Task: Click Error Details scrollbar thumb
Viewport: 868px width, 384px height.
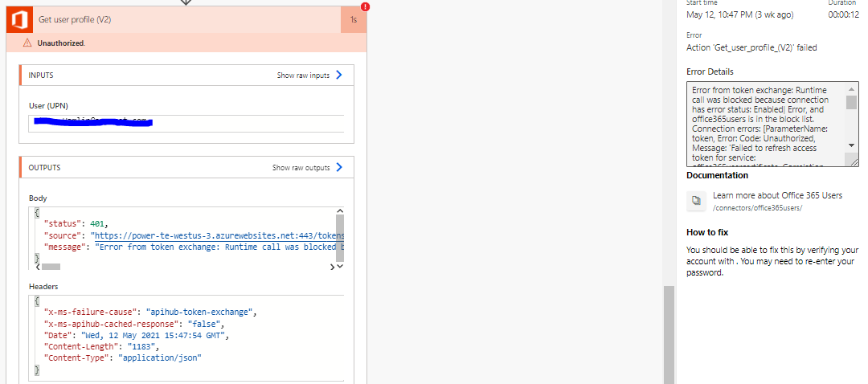Action: [x=851, y=102]
